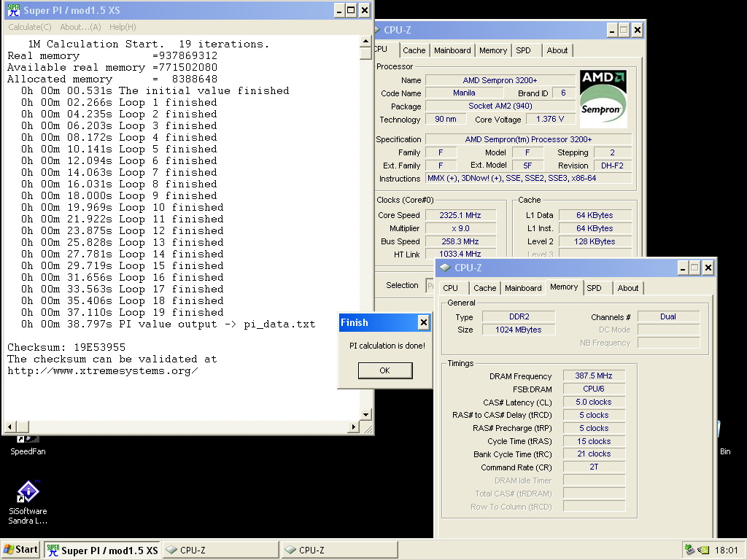Click the AMD Sempron logo in CPU-Z
This screenshot has height=560, width=747.
coord(603,98)
